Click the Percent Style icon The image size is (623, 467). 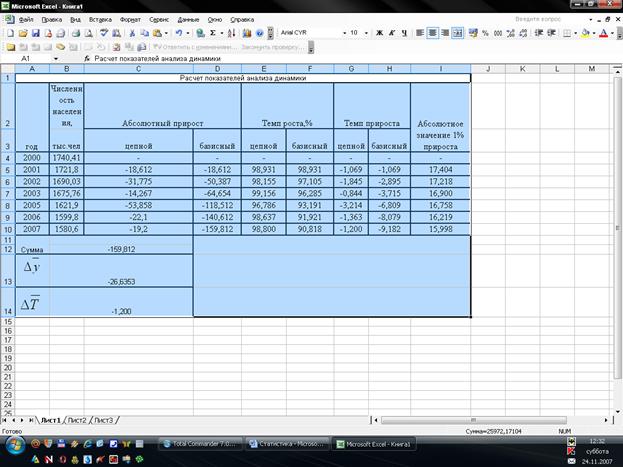click(x=485, y=33)
